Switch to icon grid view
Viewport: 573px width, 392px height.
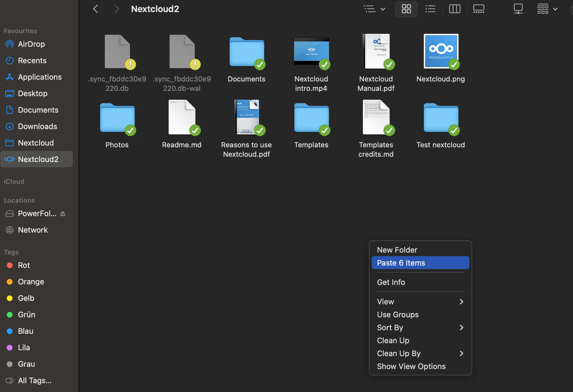(x=406, y=9)
